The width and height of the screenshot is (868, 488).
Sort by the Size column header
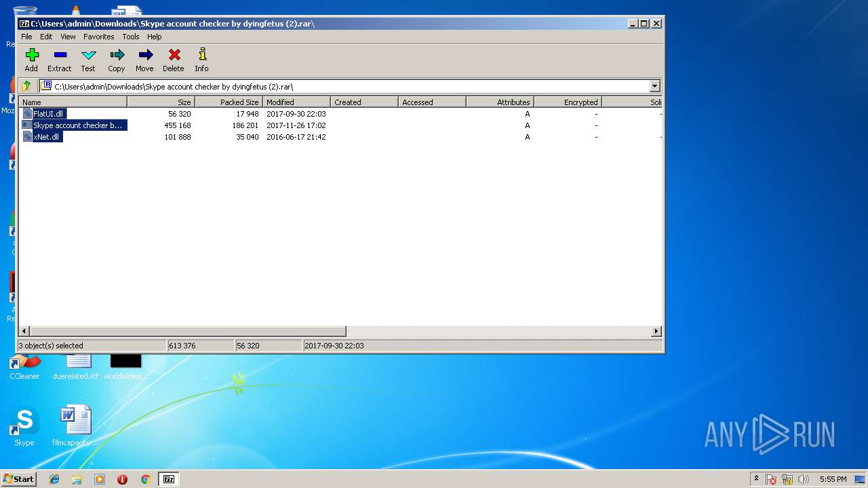point(161,102)
